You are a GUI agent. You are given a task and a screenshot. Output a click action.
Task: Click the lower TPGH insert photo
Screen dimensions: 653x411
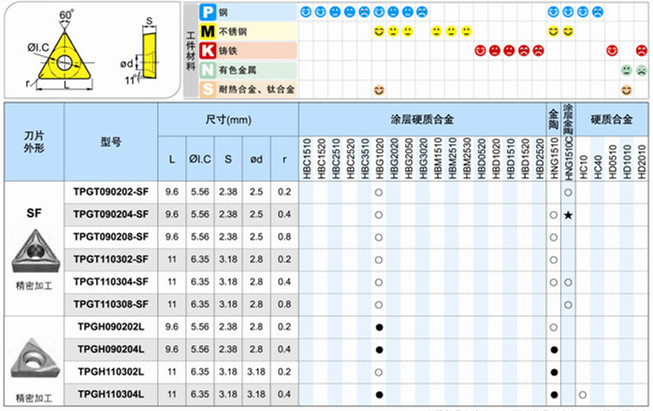tap(33, 353)
